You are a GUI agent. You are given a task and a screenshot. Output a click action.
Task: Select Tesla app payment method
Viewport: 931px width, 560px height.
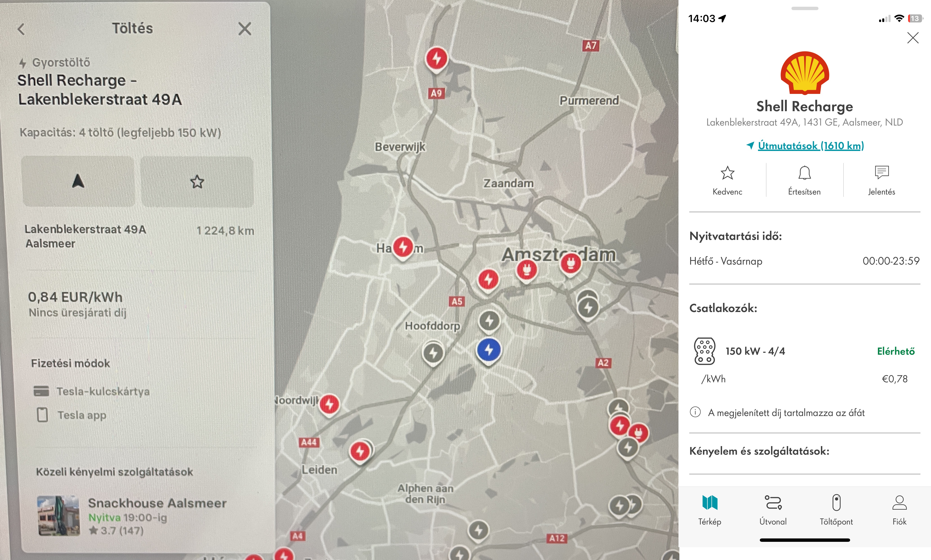[71, 415]
